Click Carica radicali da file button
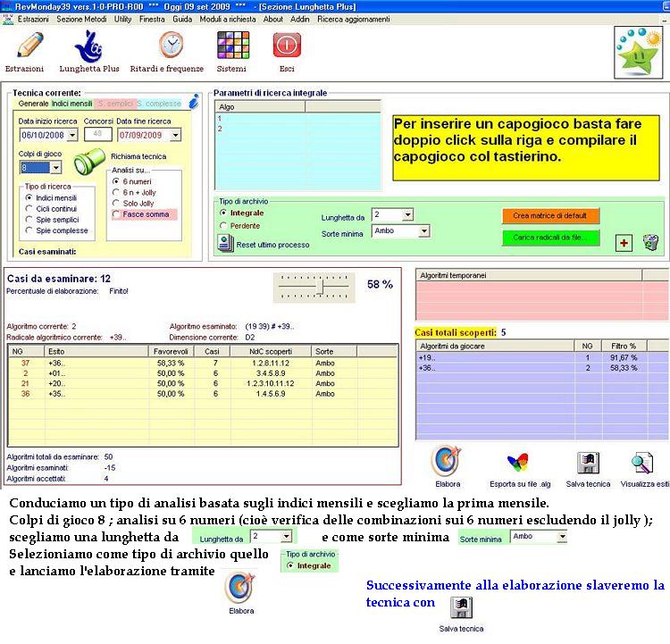This screenshot has height=644, width=670. coord(550,238)
